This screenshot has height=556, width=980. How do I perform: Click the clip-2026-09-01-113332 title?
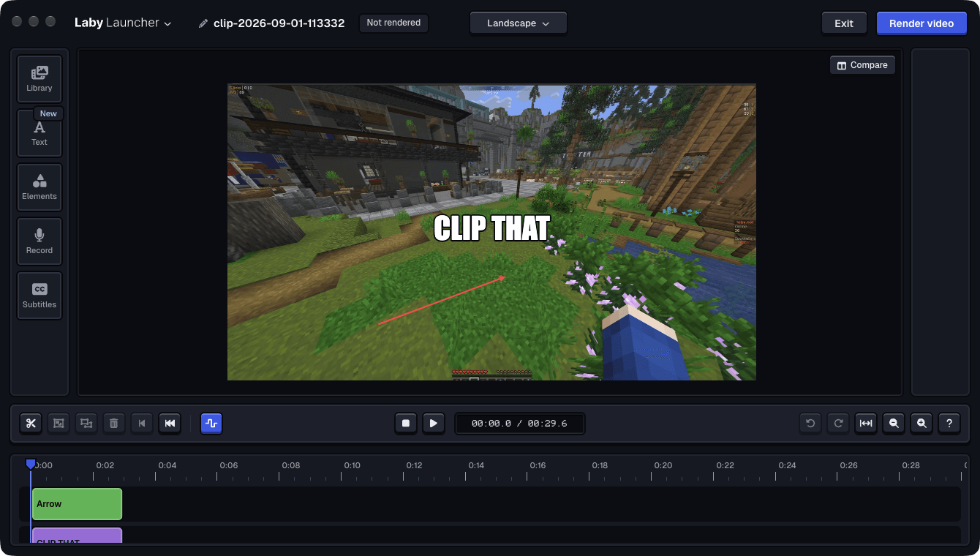(279, 23)
